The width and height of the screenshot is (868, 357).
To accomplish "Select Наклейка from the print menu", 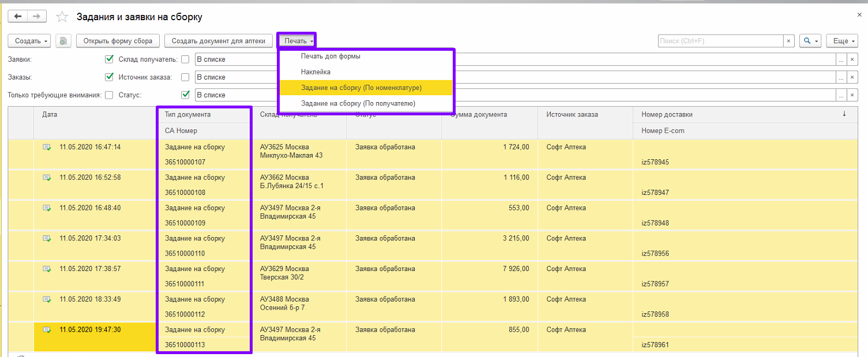I will point(315,72).
